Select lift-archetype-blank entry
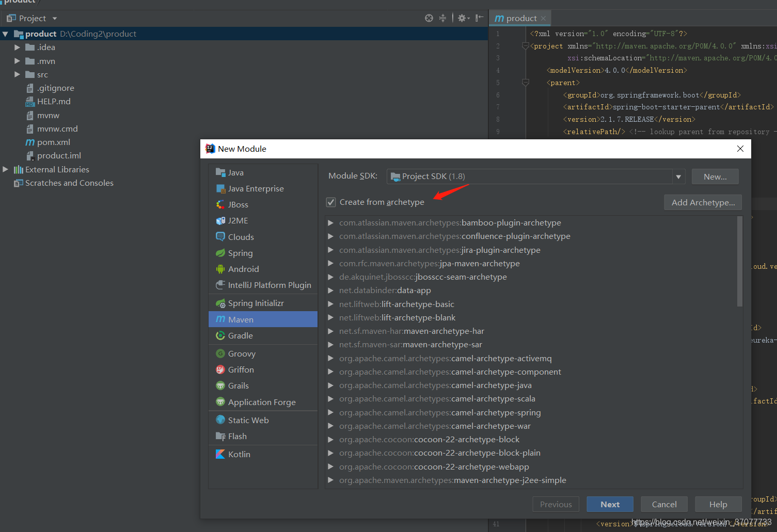Image resolution: width=777 pixels, height=532 pixels. (x=397, y=317)
